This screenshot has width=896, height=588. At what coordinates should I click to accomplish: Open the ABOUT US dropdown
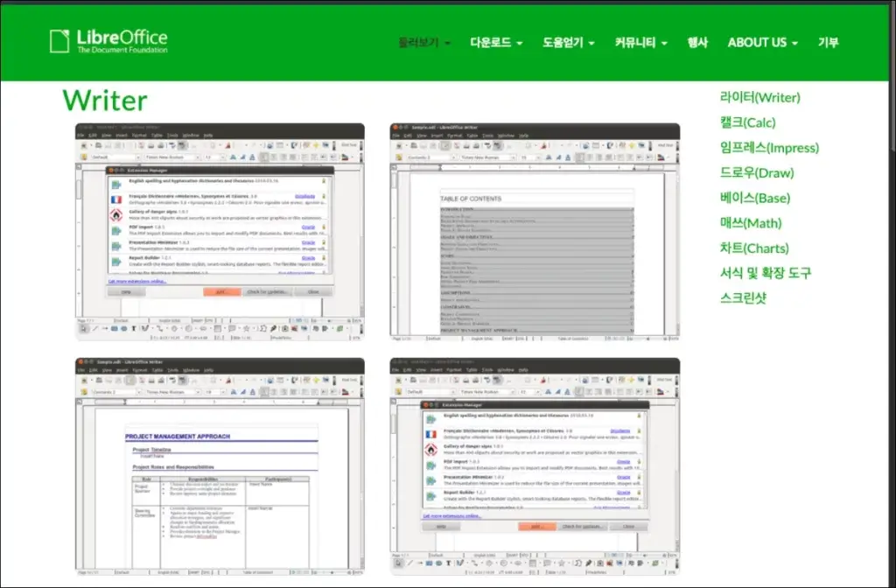762,42
